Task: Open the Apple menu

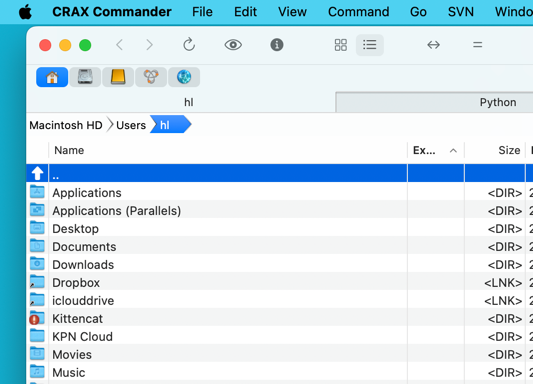Action: (x=25, y=12)
